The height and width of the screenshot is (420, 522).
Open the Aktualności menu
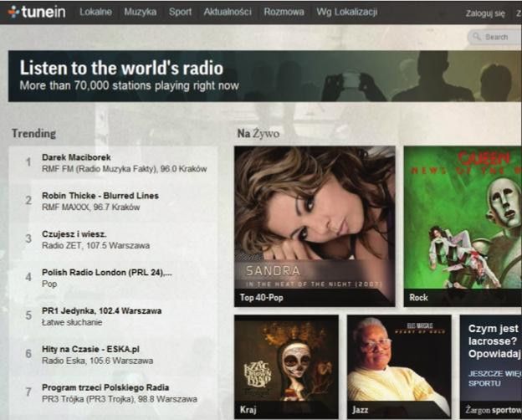coord(228,12)
